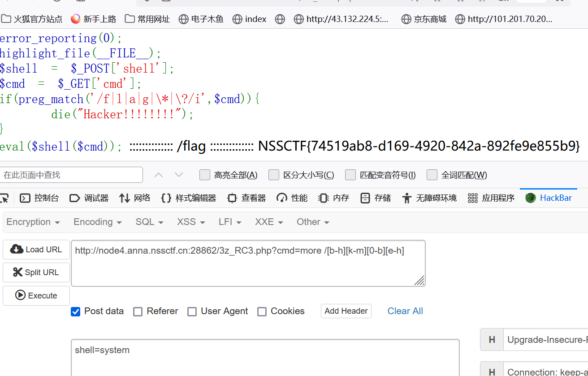This screenshot has width=588, height=376.
Task: Expand the XSS dropdown menu
Action: [x=191, y=222]
